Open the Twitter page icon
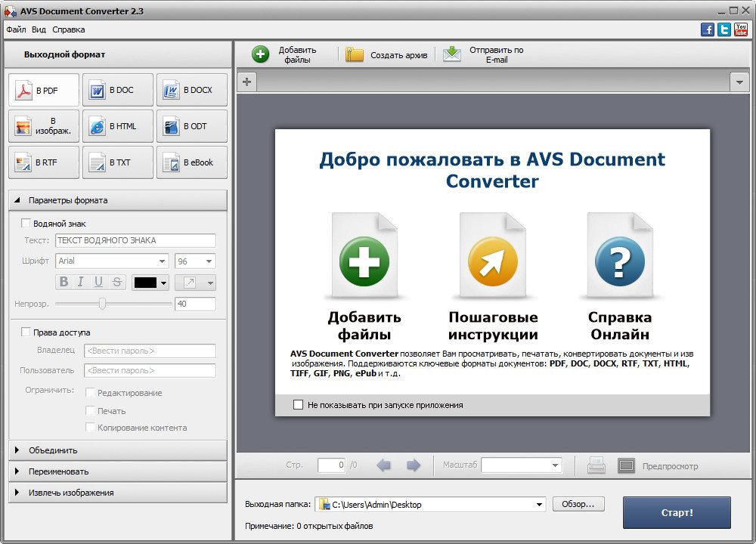 pyautogui.click(x=724, y=29)
